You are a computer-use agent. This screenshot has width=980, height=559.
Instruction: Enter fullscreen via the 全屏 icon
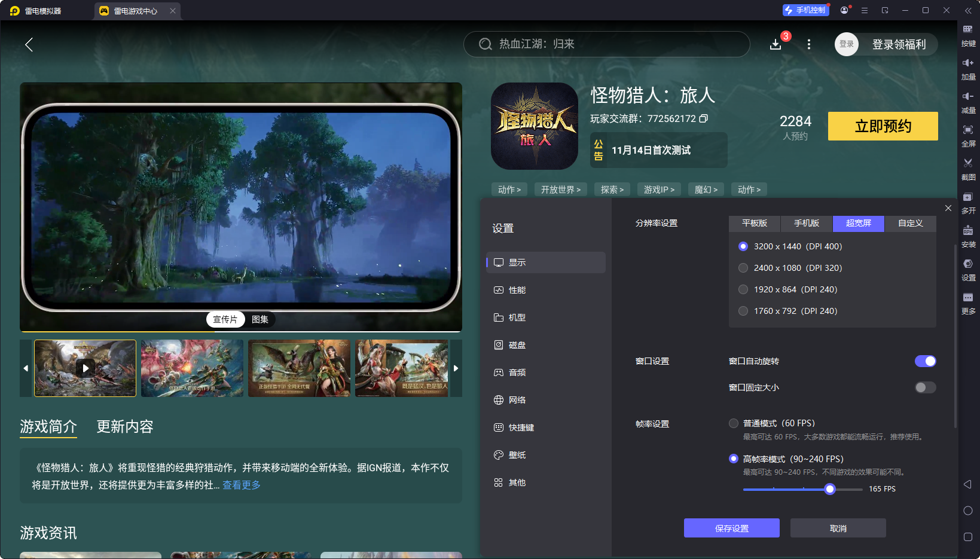[969, 135]
